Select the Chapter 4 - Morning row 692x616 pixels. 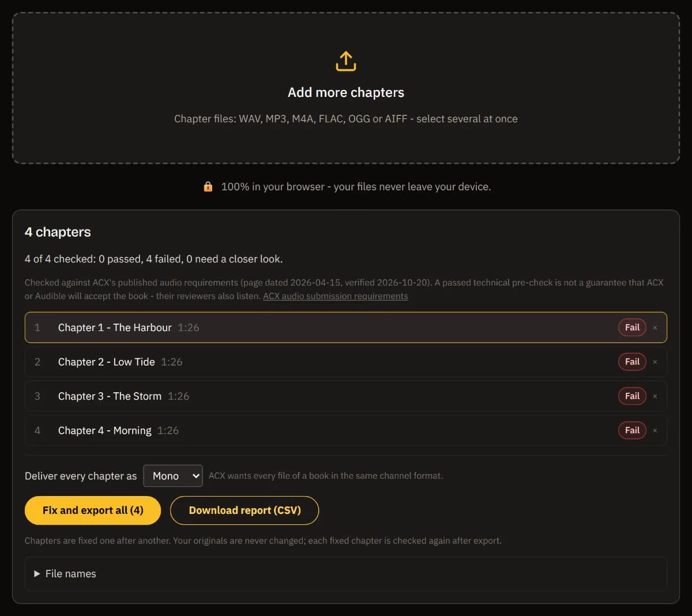point(346,431)
